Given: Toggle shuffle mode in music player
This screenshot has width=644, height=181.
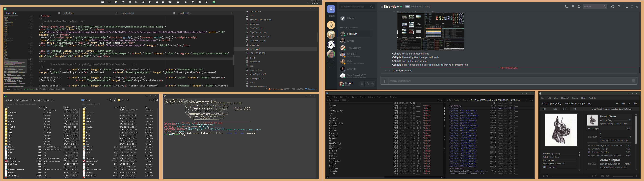Looking at the screenshot, I should click(608, 176).
